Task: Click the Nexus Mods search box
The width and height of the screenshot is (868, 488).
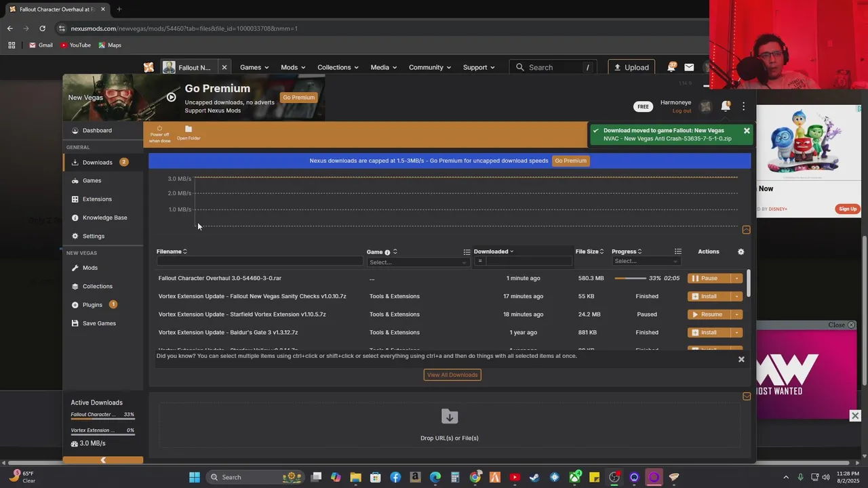Action: [x=554, y=67]
